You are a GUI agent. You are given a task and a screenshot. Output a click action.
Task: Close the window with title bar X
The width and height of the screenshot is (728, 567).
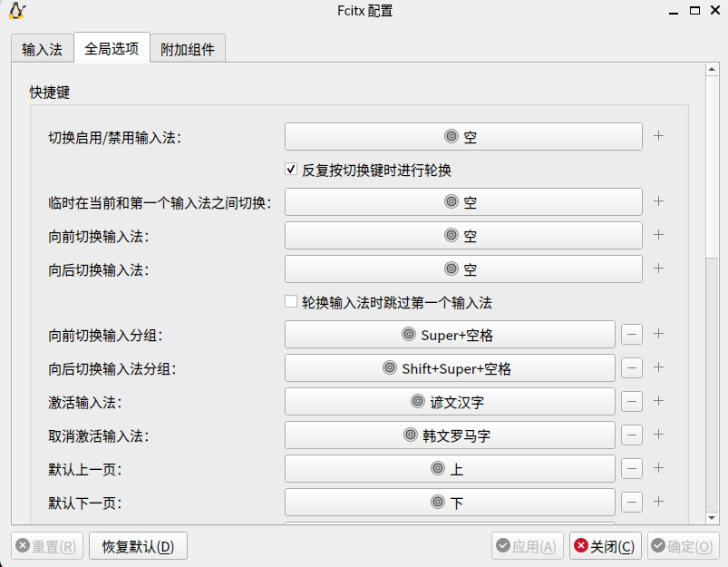click(x=715, y=10)
